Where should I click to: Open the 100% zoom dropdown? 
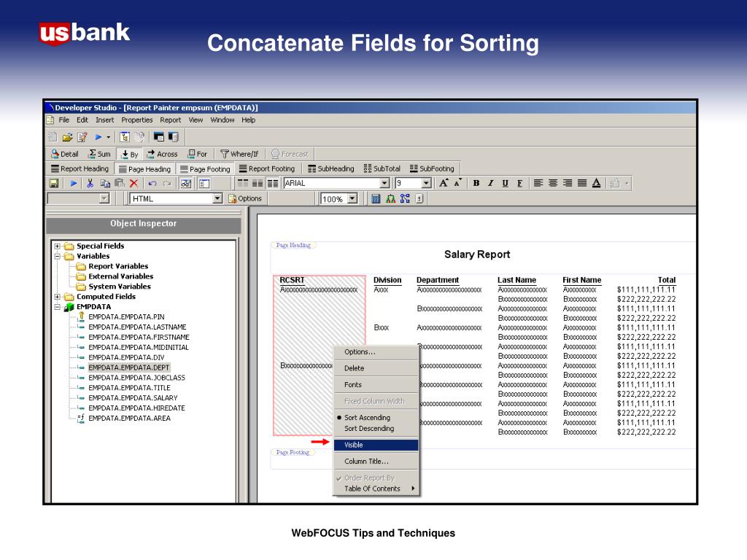pos(352,198)
